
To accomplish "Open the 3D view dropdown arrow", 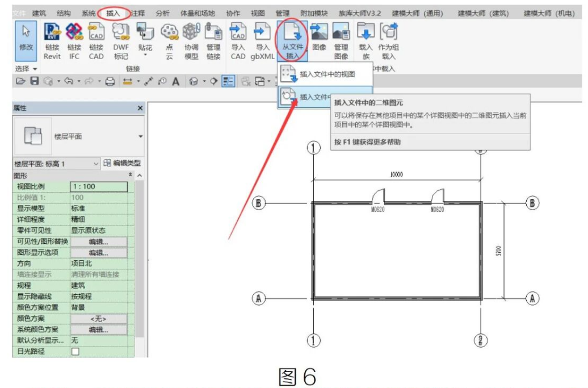I will (x=204, y=81).
